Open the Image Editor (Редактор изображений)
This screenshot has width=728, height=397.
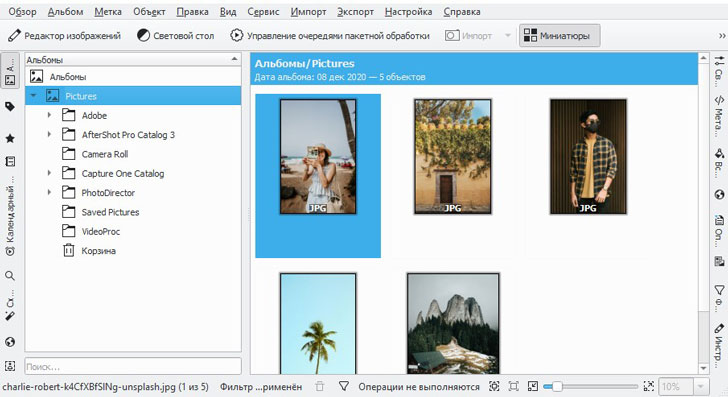(x=65, y=36)
